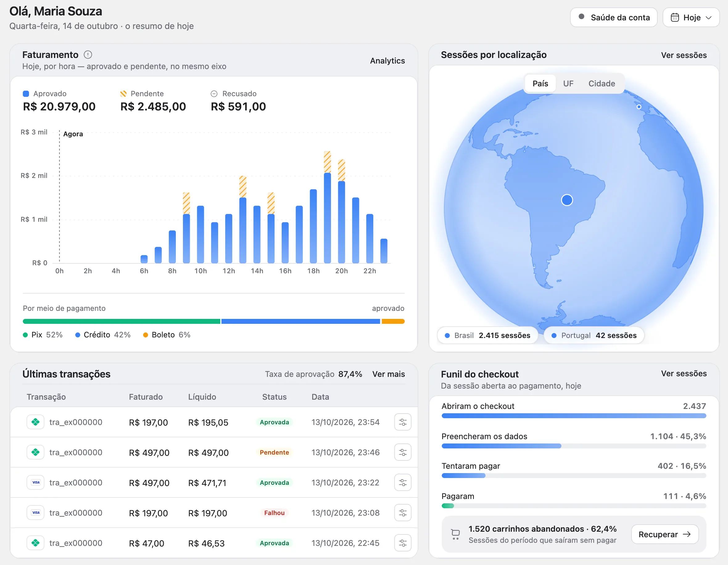Click Ver sessões in Sessões por localização
The width and height of the screenshot is (728, 565).
click(684, 55)
